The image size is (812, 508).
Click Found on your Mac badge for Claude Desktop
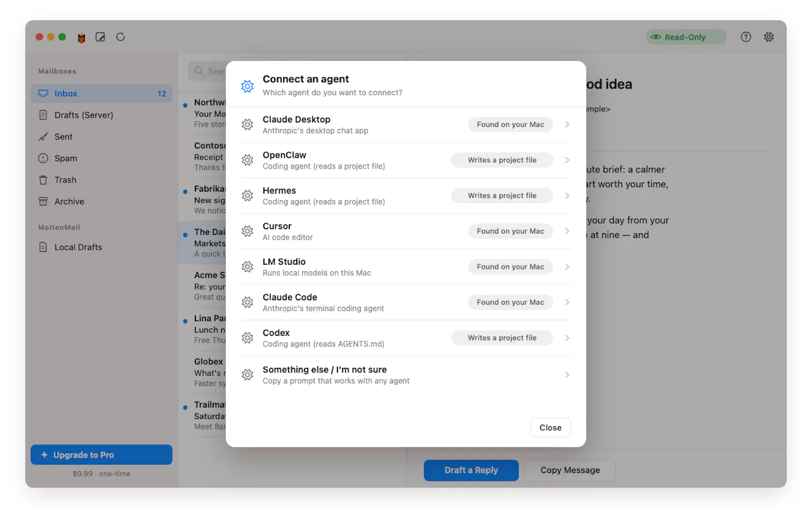point(510,124)
